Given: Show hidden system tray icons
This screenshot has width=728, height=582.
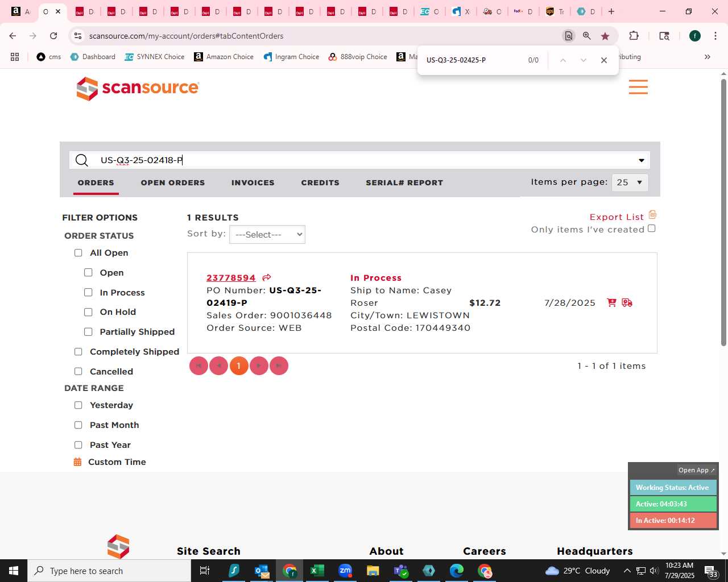Looking at the screenshot, I should click(627, 571).
